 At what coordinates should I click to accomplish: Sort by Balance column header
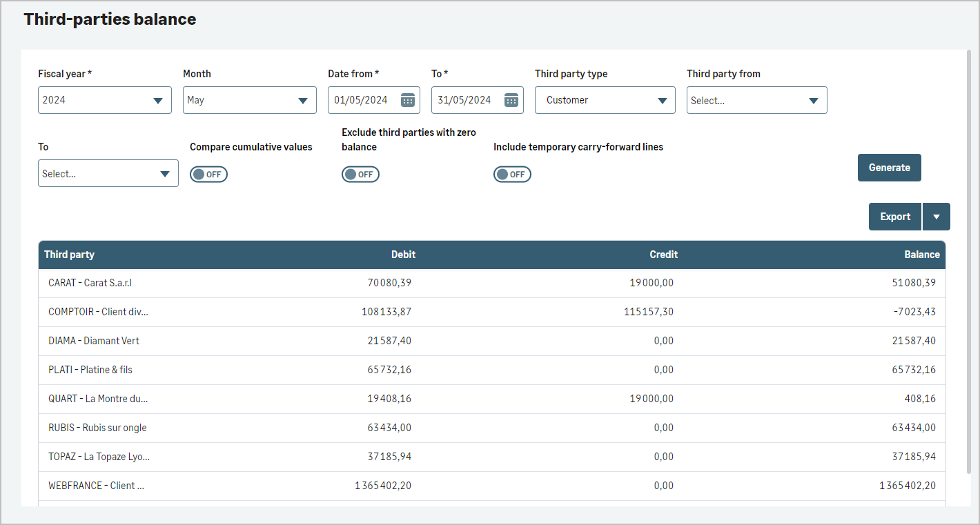point(922,255)
